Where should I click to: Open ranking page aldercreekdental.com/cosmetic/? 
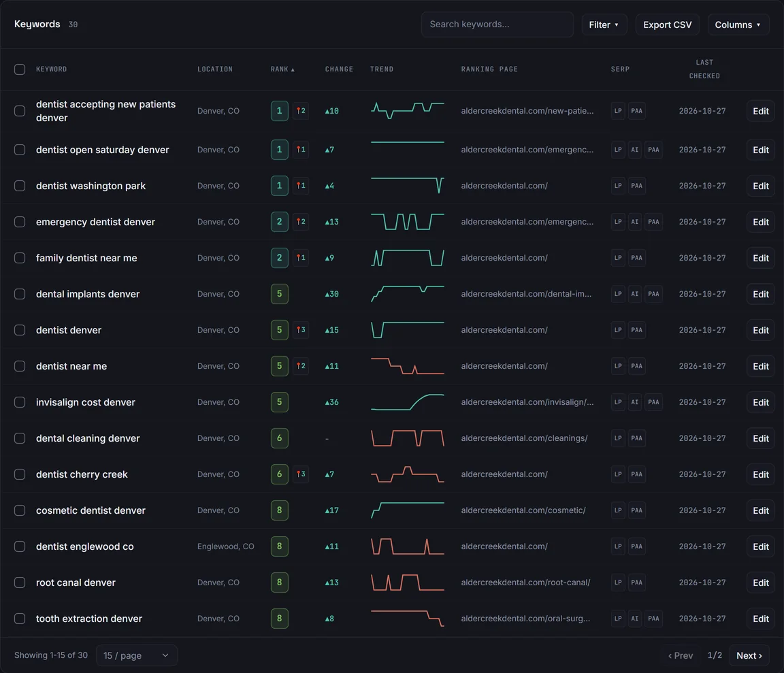[x=523, y=510]
